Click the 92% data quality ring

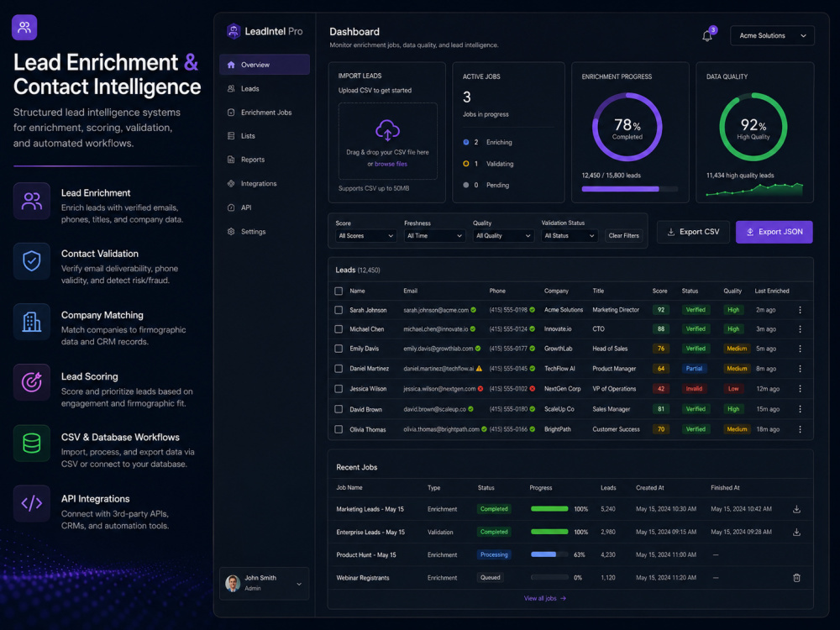point(753,127)
